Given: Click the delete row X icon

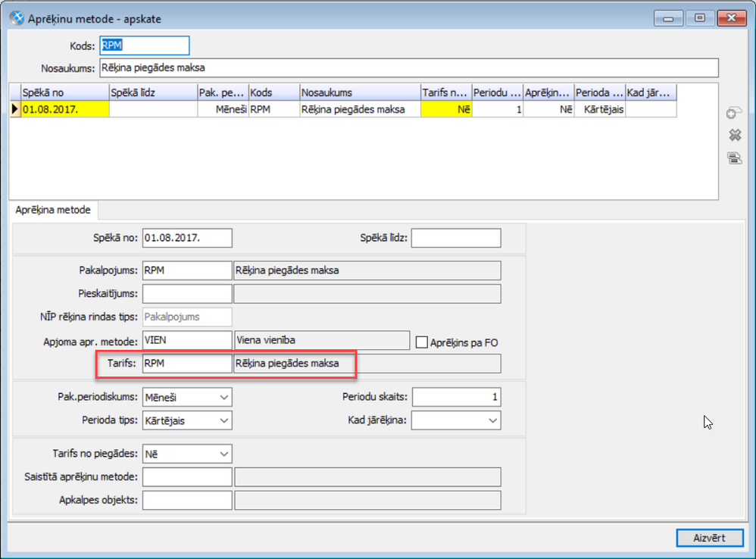Looking at the screenshot, I should [x=733, y=136].
